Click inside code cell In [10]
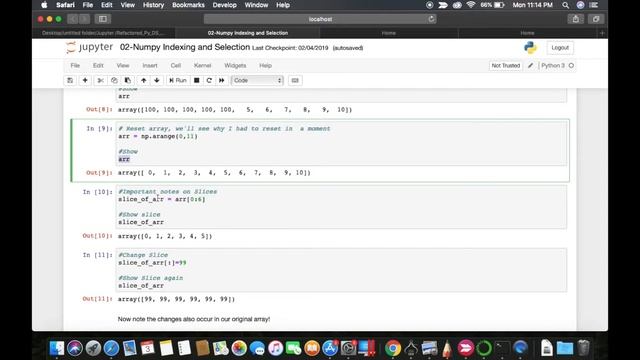 [x=341, y=207]
